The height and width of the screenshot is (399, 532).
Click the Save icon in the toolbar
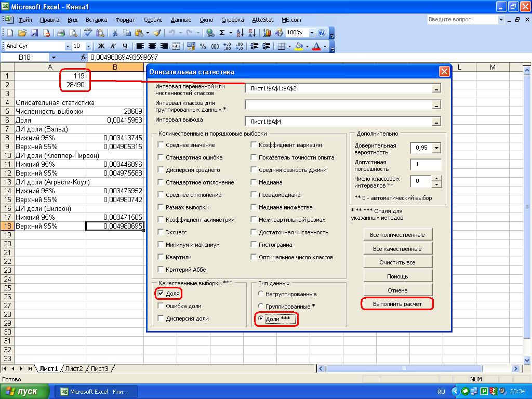34,33
